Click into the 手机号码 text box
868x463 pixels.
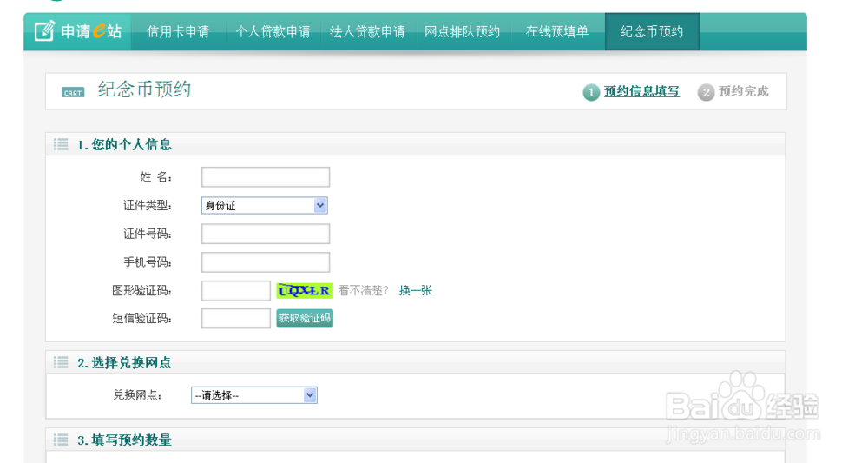coord(266,262)
